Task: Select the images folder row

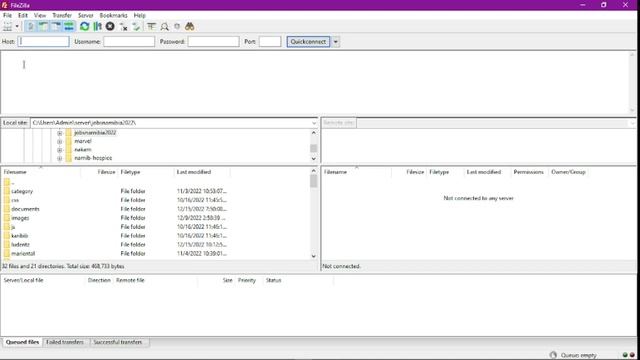Action: pyautogui.click(x=155, y=218)
